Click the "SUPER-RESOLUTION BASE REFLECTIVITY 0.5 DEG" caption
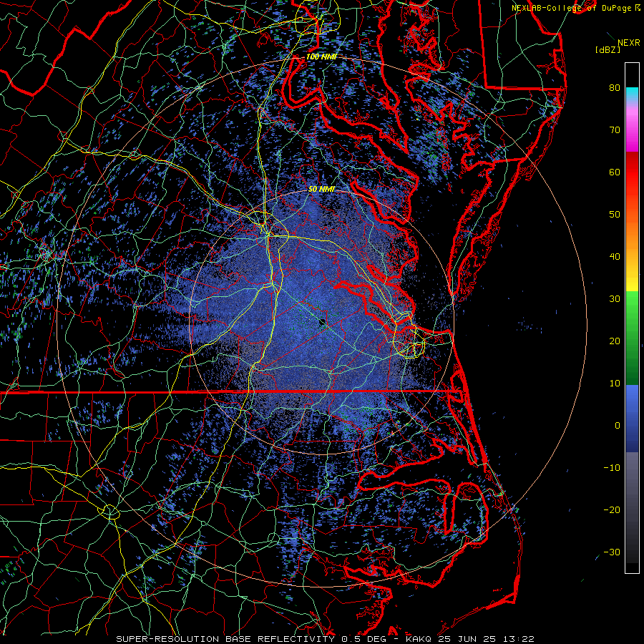 pos(251,639)
